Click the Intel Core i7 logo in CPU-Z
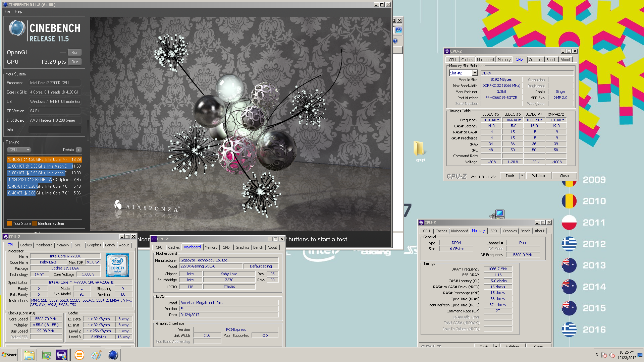644x362 pixels. point(117,265)
